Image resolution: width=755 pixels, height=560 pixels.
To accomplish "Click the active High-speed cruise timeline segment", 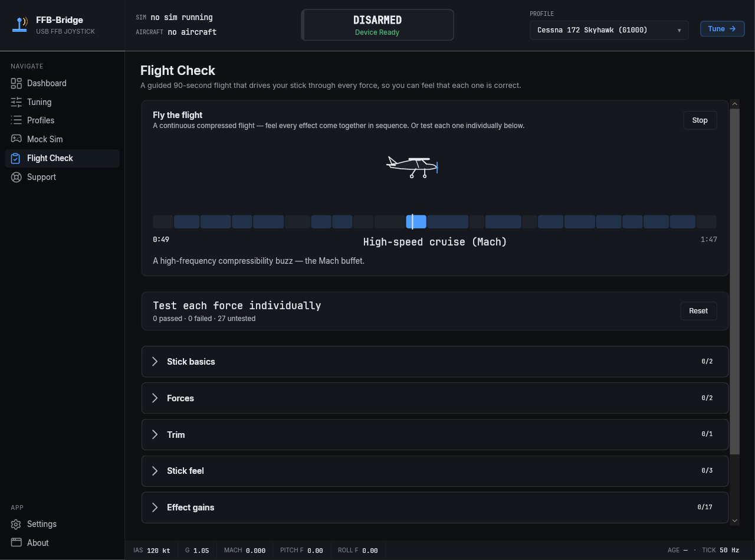I will [416, 222].
